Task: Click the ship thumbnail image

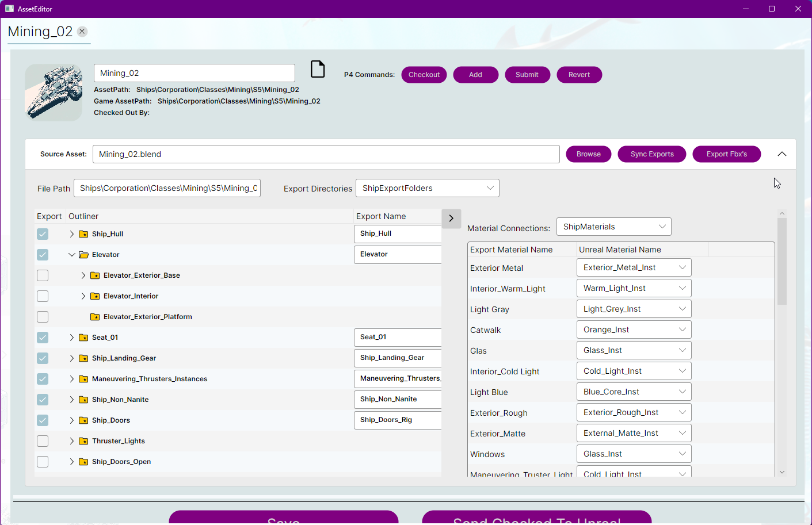Action: pyautogui.click(x=54, y=93)
